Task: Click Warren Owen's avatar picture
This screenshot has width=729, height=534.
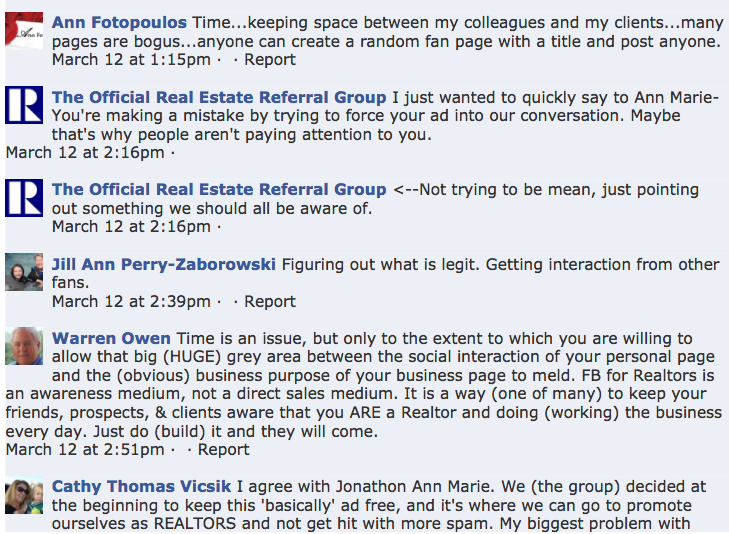Action: pyautogui.click(x=24, y=347)
